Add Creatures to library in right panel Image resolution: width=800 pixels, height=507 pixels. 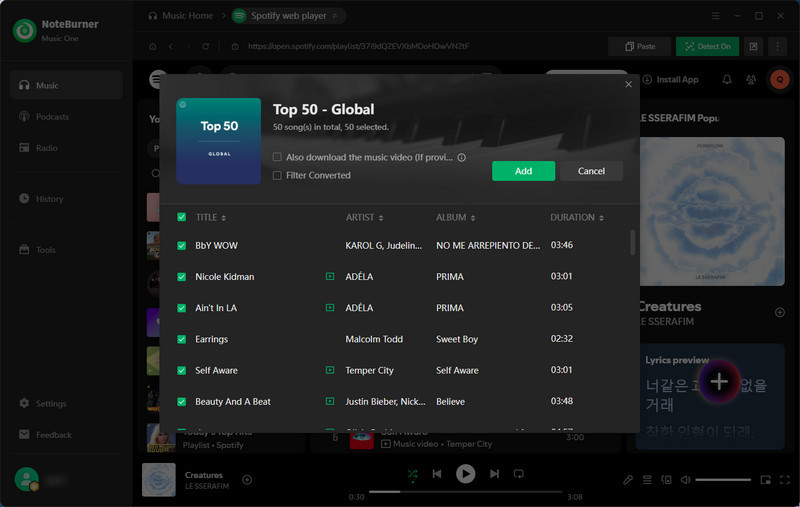tap(780, 312)
